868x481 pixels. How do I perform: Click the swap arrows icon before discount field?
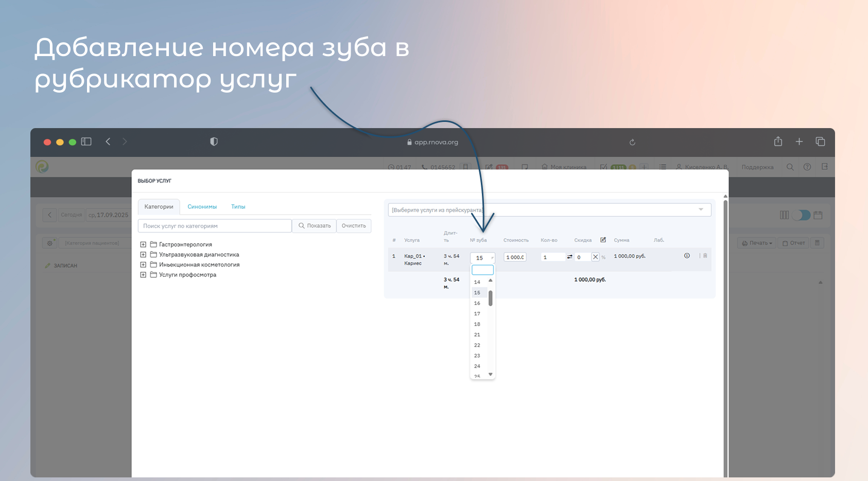570,257
